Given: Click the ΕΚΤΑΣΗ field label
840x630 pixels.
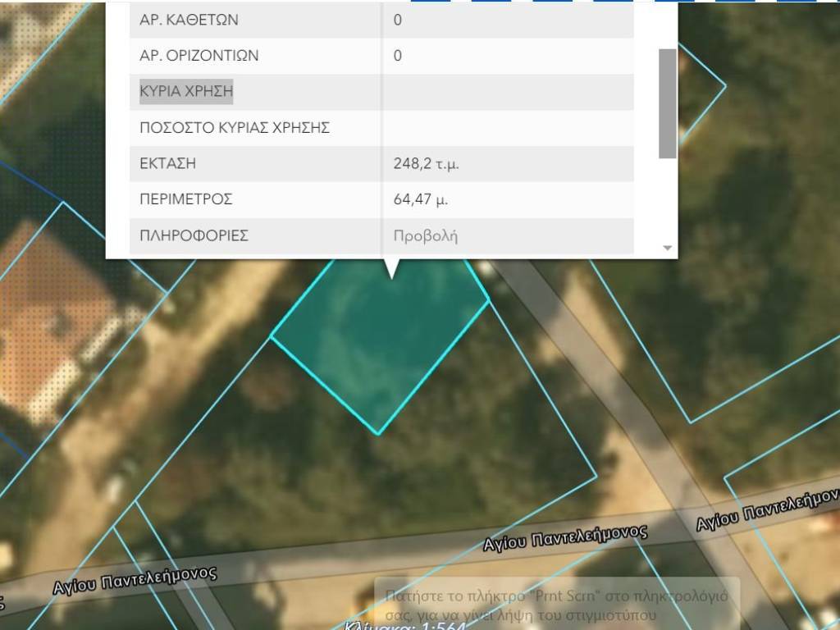Looking at the screenshot, I should (x=167, y=164).
